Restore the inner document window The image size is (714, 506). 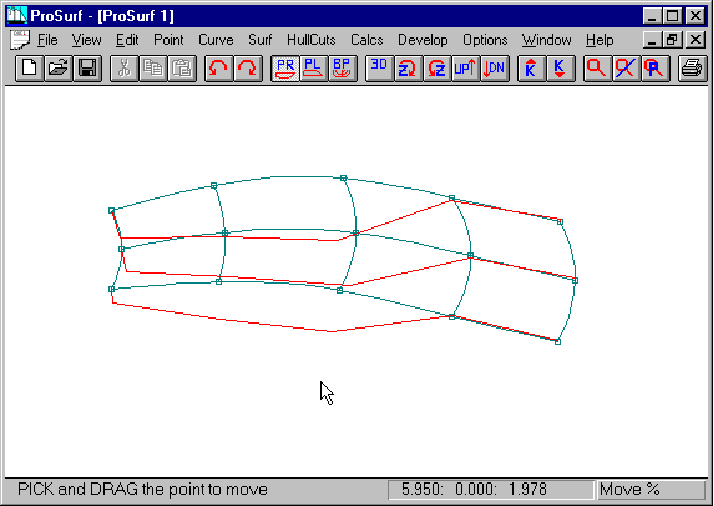point(673,41)
